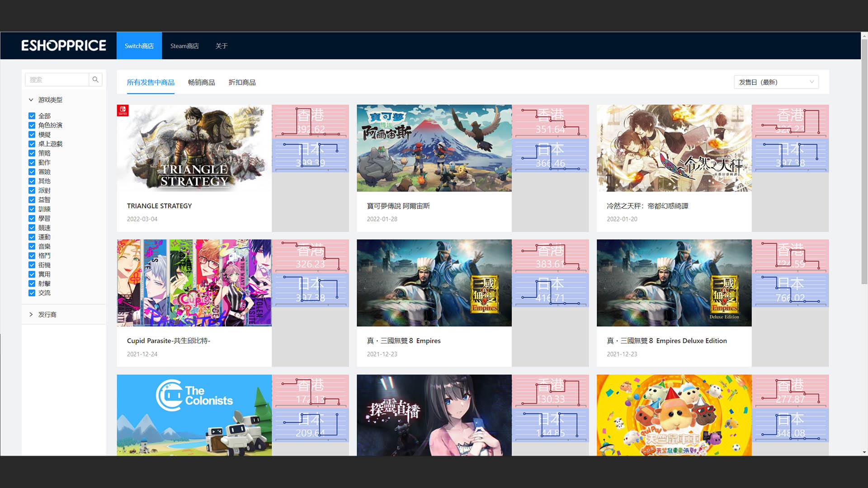Select the 所有发售中商品 tab
Viewport: 868px width, 488px height.
151,82
